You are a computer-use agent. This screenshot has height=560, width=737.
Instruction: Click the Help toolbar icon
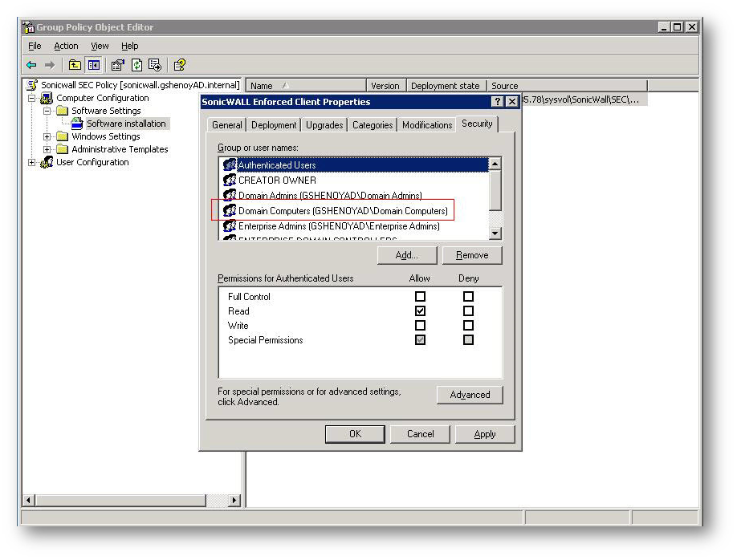click(180, 65)
